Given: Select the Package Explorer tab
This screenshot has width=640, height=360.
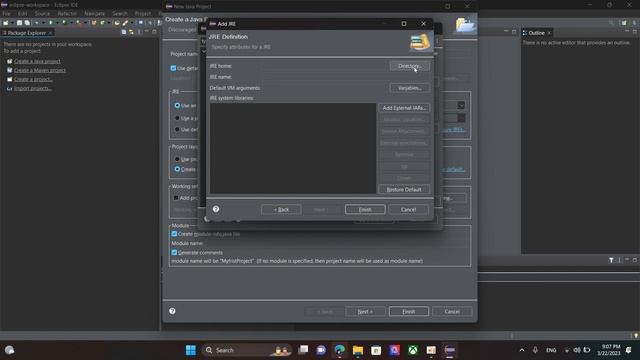Looking at the screenshot, I should coord(26,33).
